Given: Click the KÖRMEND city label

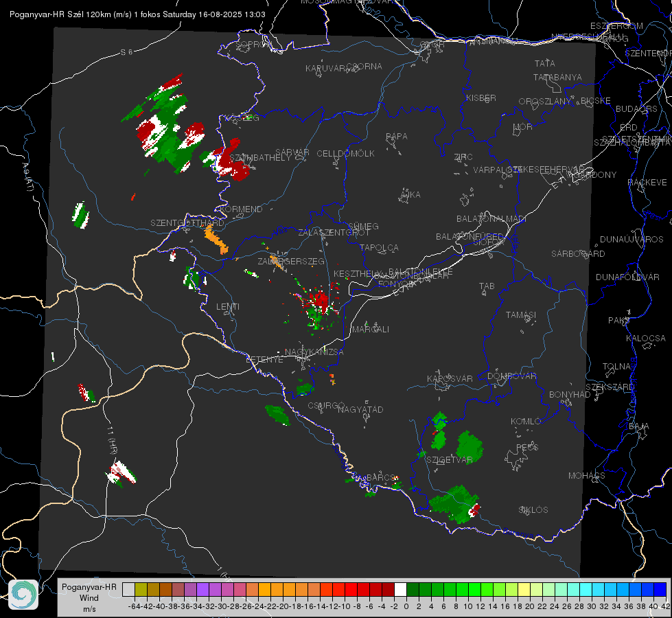Looking at the screenshot, I should click(x=240, y=209).
